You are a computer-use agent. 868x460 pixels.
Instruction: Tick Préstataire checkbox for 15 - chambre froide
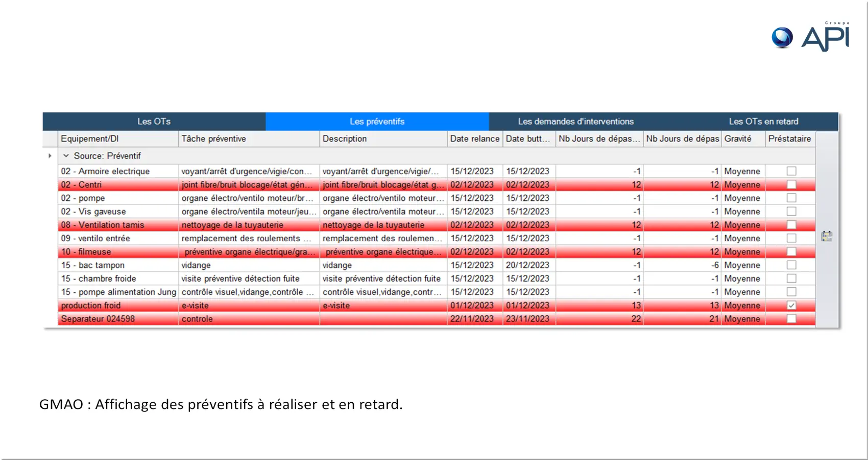click(791, 279)
